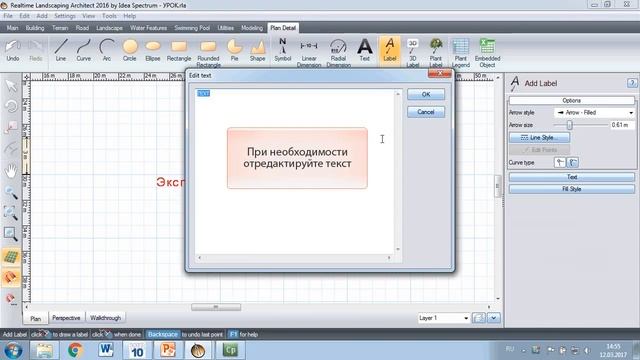Click inside the Edit text area

click(x=294, y=171)
